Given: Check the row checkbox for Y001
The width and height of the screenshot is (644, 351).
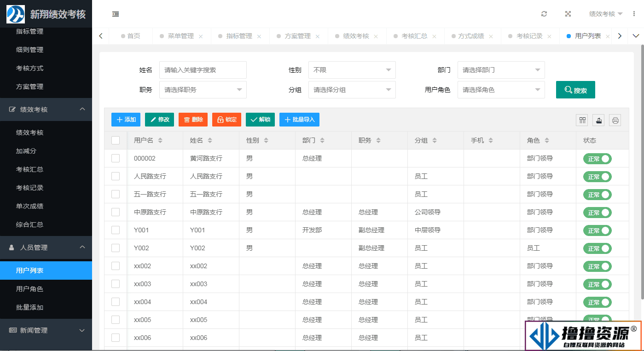Looking at the screenshot, I should (116, 230).
